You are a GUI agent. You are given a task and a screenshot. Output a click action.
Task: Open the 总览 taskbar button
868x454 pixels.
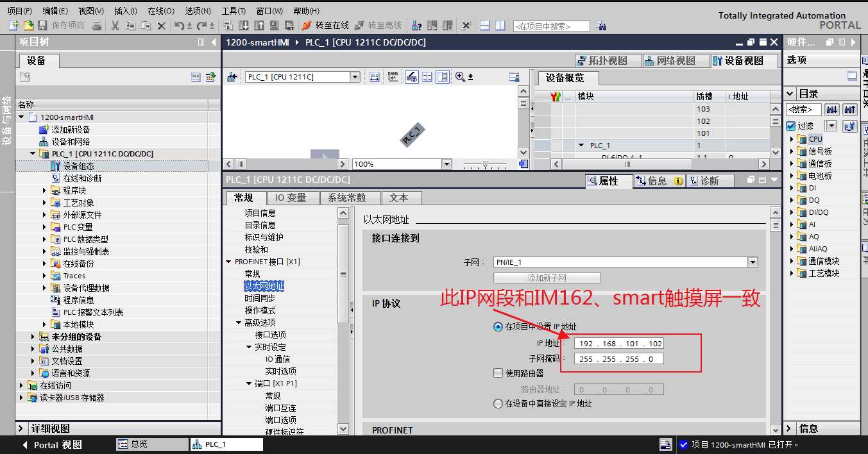pyautogui.click(x=151, y=444)
